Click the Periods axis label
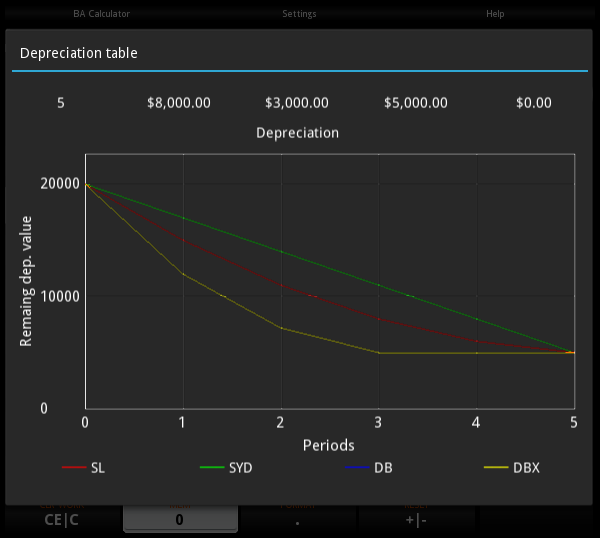The height and width of the screenshot is (538, 600). tap(328, 445)
